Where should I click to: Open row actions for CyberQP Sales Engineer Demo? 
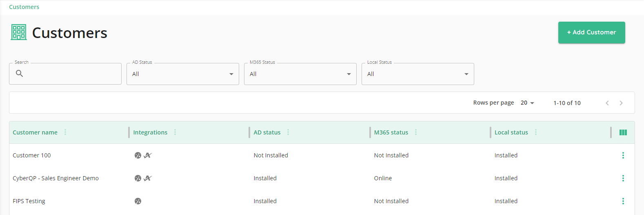coord(623,178)
